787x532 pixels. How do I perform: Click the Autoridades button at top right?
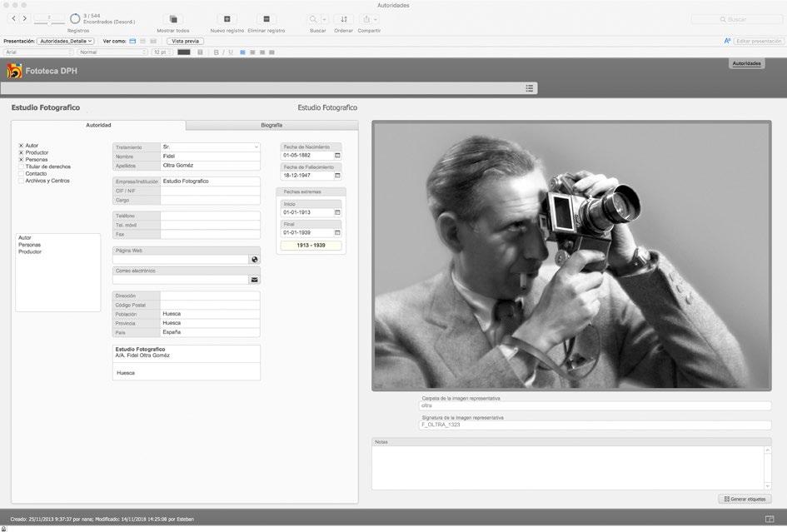tap(746, 63)
